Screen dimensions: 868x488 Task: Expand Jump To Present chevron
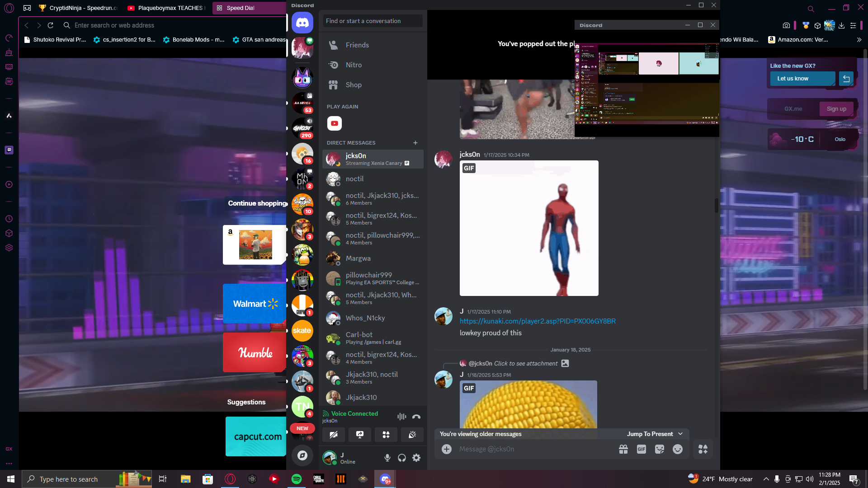point(680,434)
